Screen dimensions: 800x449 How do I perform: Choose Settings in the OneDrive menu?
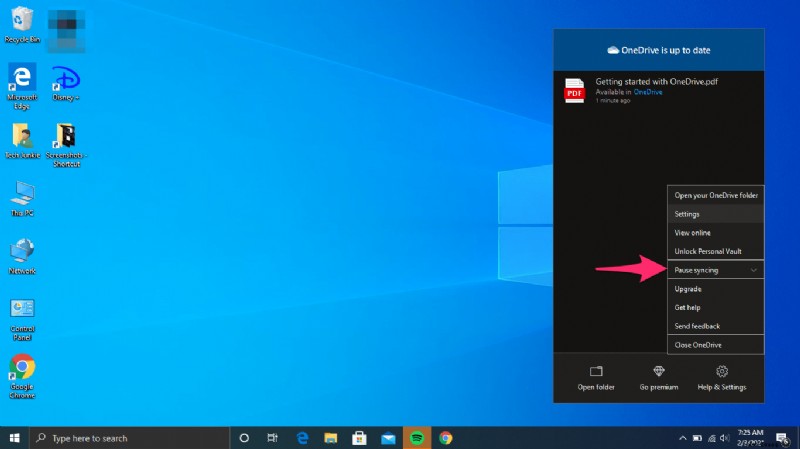pyautogui.click(x=715, y=214)
